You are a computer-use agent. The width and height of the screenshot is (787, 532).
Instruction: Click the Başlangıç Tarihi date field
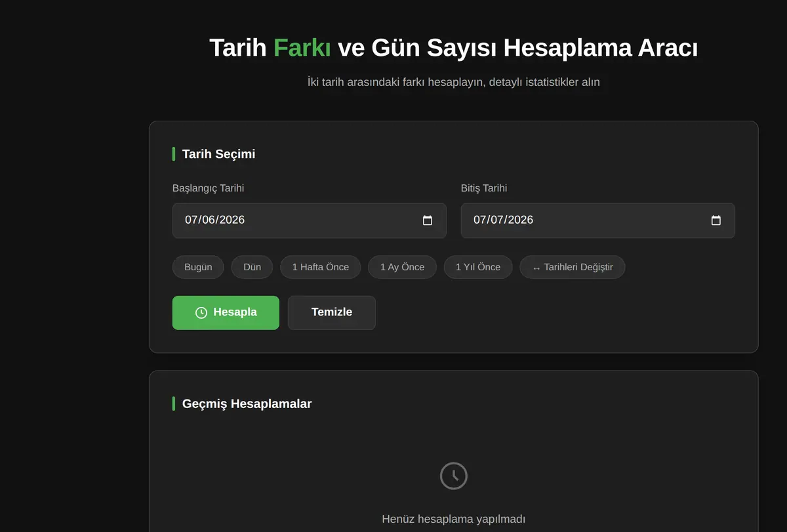tap(309, 220)
